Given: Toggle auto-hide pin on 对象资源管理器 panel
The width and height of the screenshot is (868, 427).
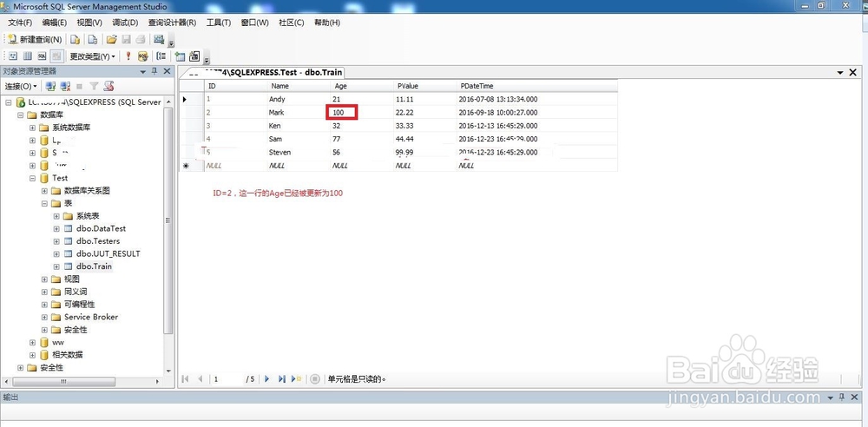Looking at the screenshot, I should pos(155,71).
